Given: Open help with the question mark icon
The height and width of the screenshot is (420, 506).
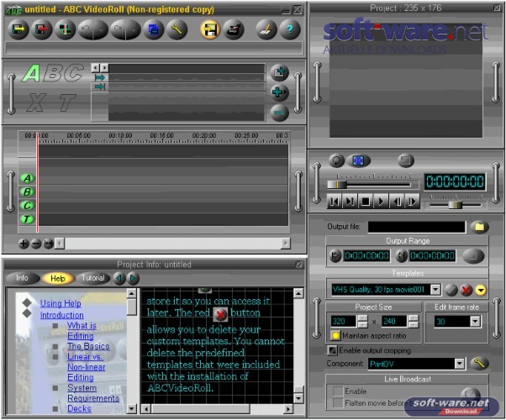Looking at the screenshot, I should click(290, 29).
